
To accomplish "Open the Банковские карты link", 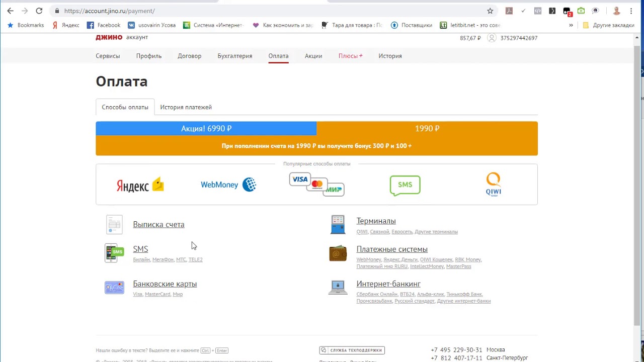I will tap(165, 284).
